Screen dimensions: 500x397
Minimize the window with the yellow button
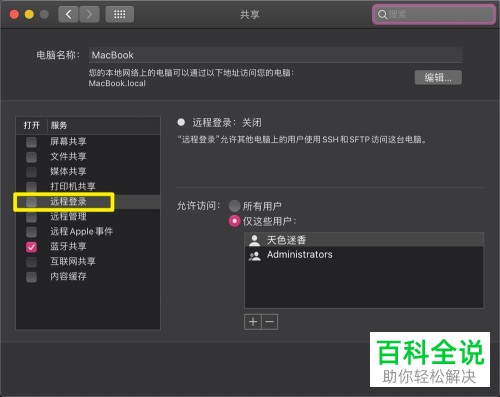tap(29, 14)
